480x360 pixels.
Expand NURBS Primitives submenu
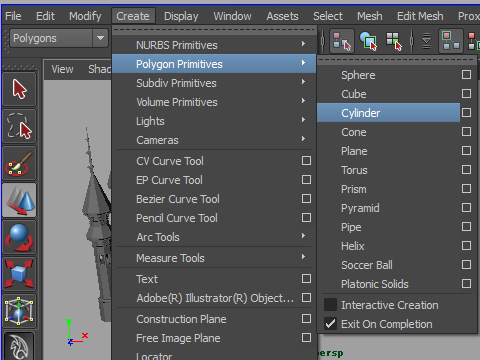coord(215,45)
